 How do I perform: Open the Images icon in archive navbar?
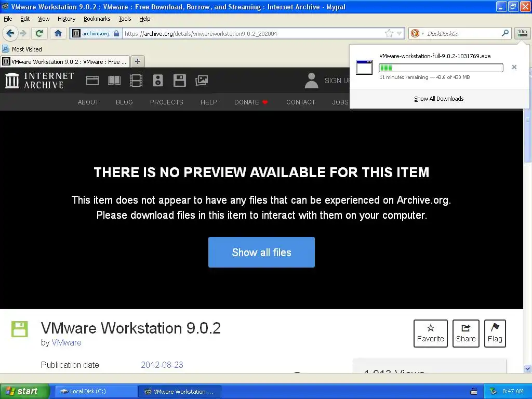click(202, 81)
